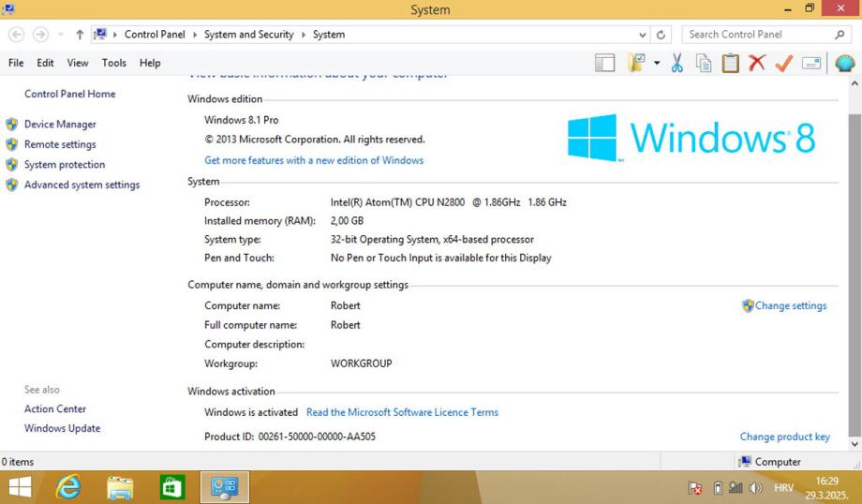The image size is (862, 504).
Task: Click the scissors Cut toolbar icon
Action: pyautogui.click(x=676, y=63)
